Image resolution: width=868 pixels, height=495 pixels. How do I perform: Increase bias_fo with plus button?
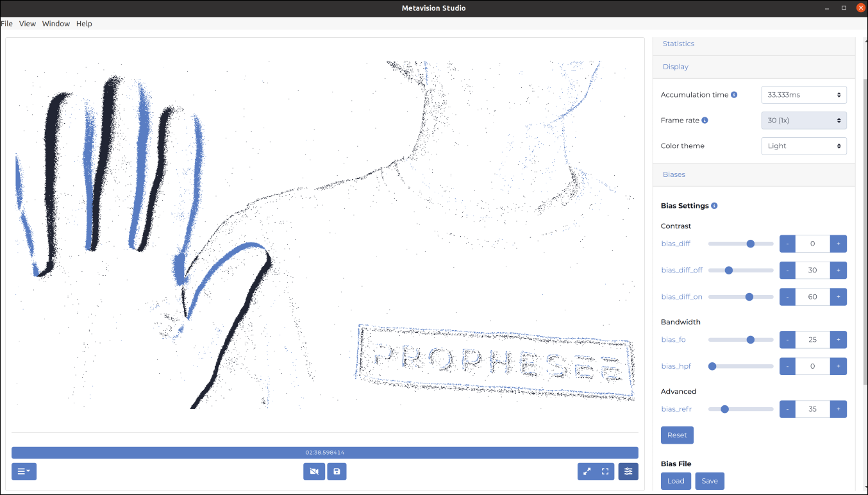point(839,340)
